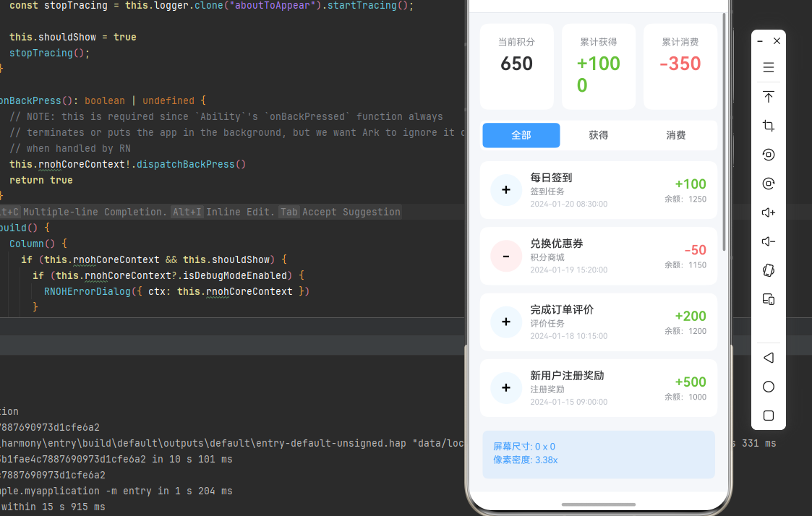Click the shake device icon
The image size is (812, 516).
pyautogui.click(x=769, y=270)
